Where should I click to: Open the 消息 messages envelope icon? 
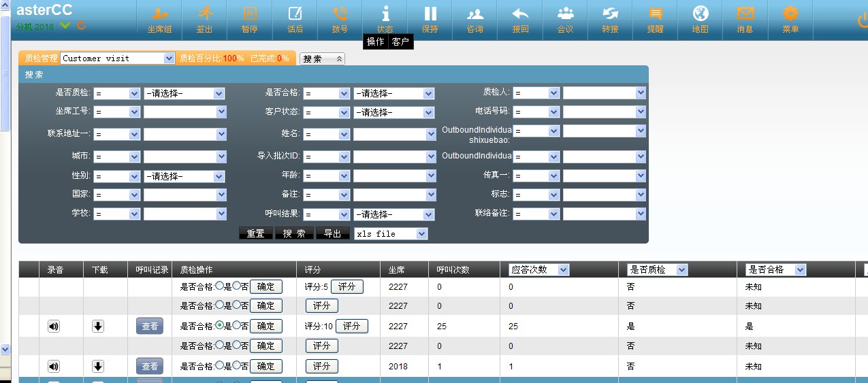[745, 19]
